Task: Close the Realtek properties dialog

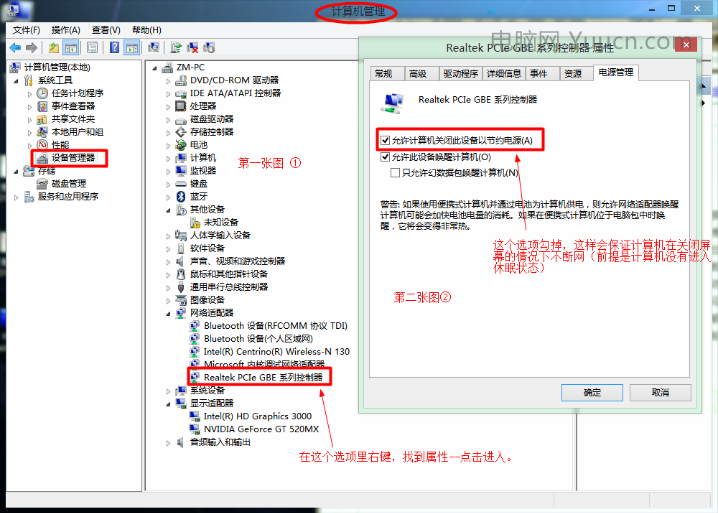Action: click(686, 44)
